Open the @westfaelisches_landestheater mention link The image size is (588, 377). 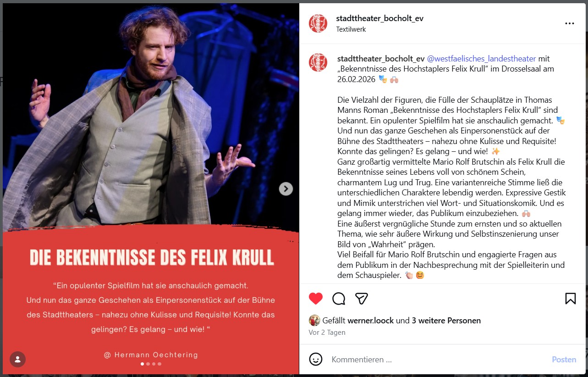(481, 59)
